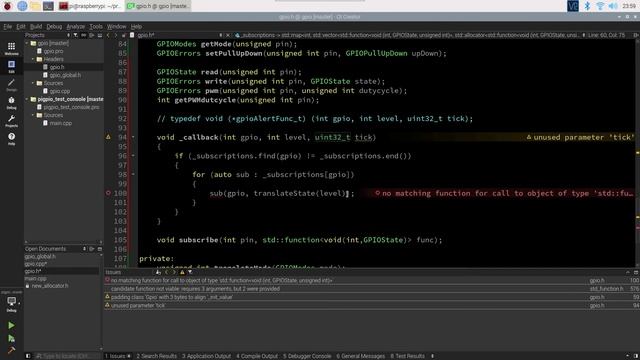The width and height of the screenshot is (640, 360).
Task: Open the Window menu
Action: (116, 27)
